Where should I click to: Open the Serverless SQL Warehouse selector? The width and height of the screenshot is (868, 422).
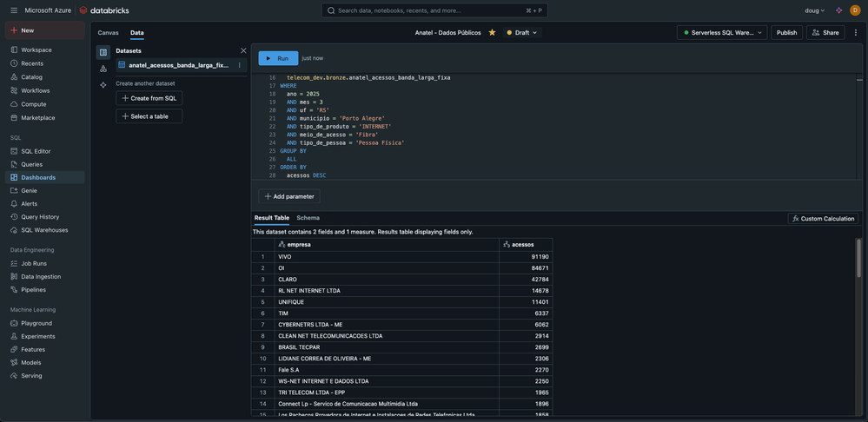point(723,33)
